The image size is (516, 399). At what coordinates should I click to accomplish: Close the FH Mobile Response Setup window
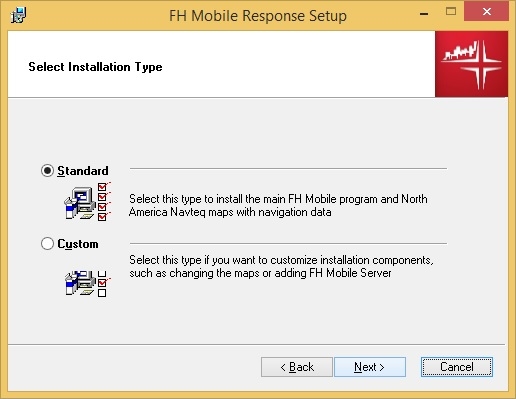pyautogui.click(x=487, y=12)
